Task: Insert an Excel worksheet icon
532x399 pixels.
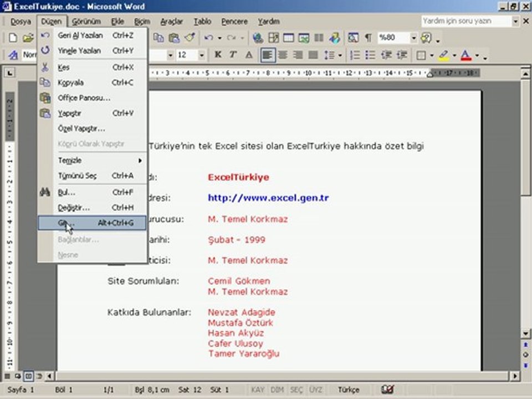Action: pyautogui.click(x=304, y=38)
